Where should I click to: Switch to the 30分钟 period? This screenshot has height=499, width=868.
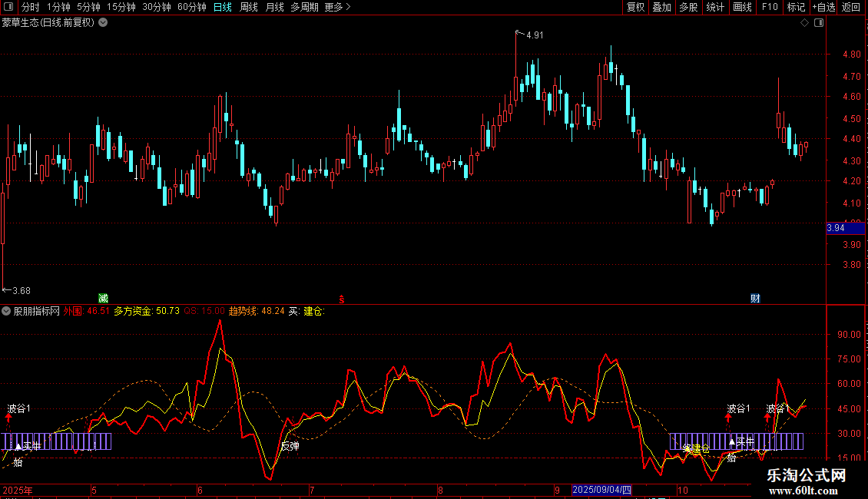click(157, 7)
